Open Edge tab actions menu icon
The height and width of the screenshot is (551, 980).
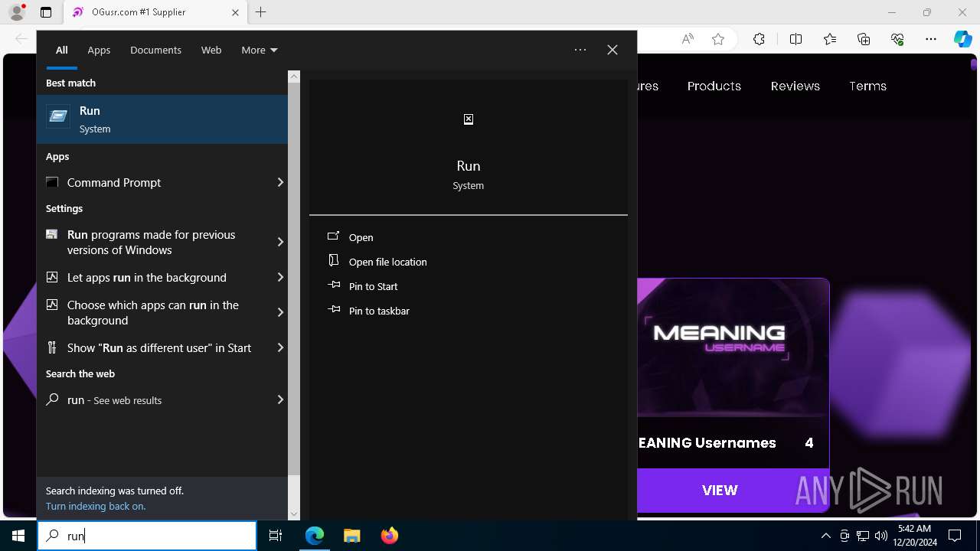(x=46, y=12)
